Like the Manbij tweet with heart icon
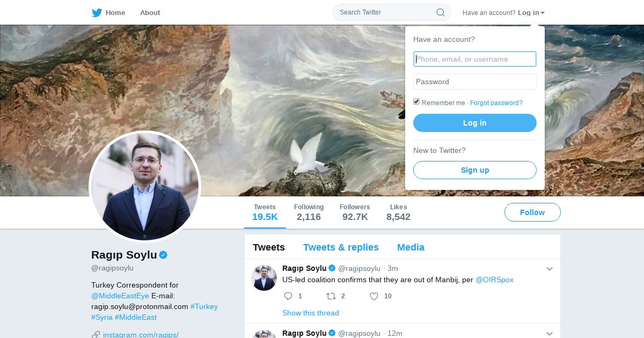 374,296
